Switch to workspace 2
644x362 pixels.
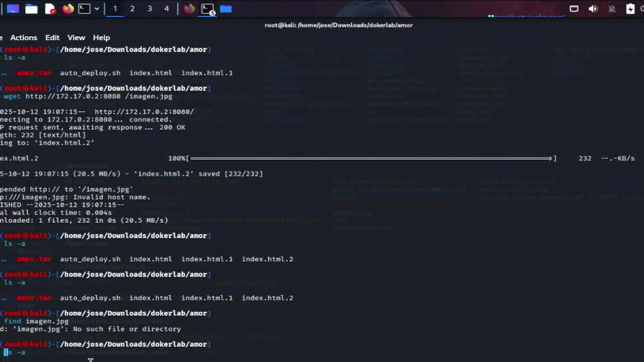pos(132,9)
